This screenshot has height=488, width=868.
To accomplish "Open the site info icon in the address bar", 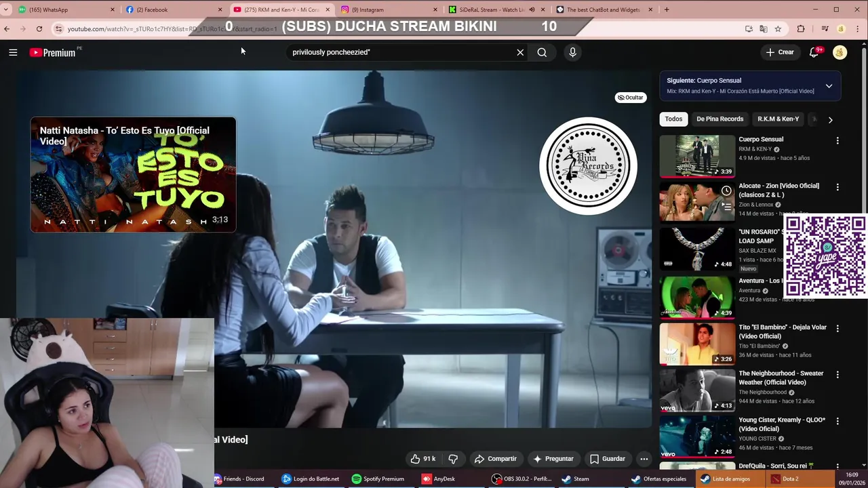I will pyautogui.click(x=59, y=28).
